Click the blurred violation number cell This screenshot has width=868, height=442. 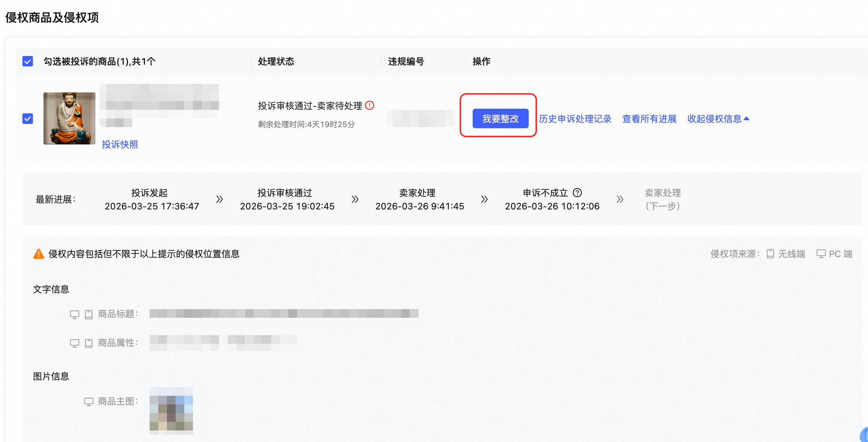[x=420, y=118]
